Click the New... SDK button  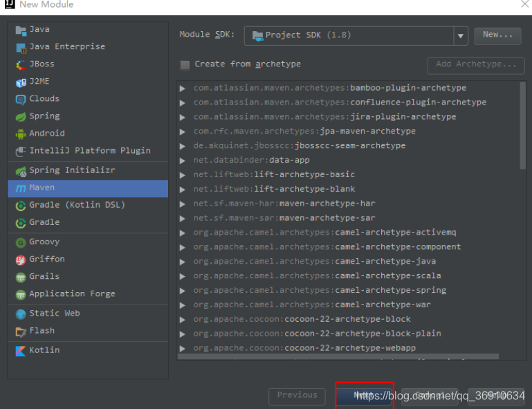(x=497, y=36)
